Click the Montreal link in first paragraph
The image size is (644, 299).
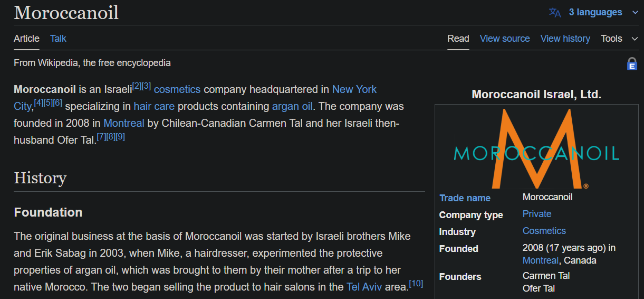coord(124,123)
